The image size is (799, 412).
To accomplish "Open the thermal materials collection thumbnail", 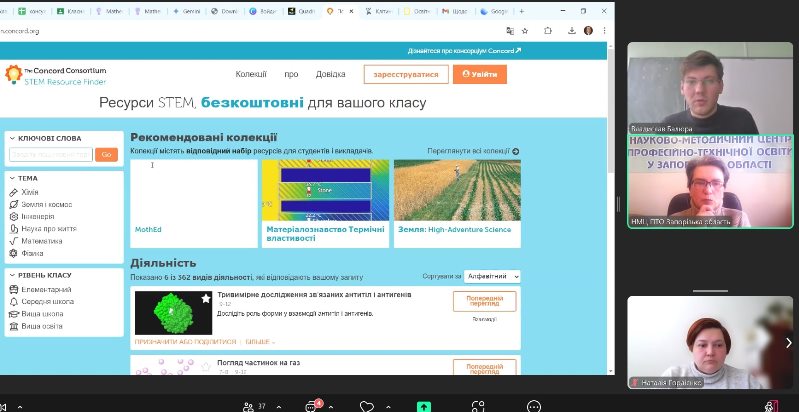I will 325,190.
